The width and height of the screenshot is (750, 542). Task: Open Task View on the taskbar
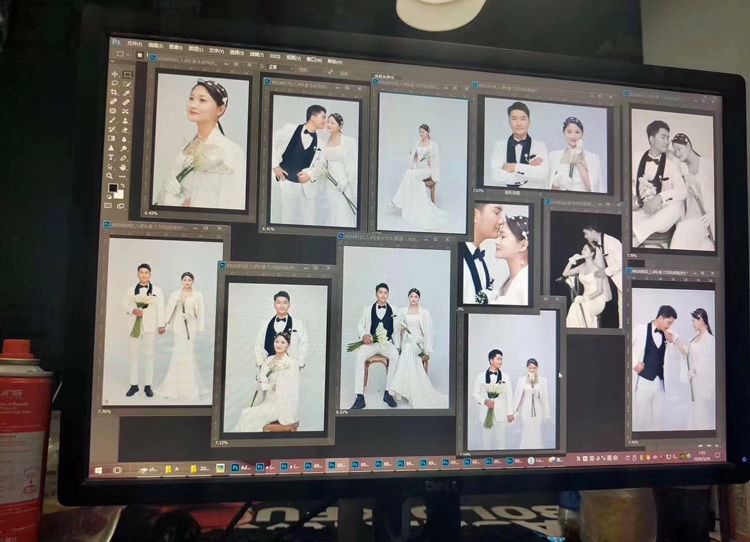tap(117, 470)
